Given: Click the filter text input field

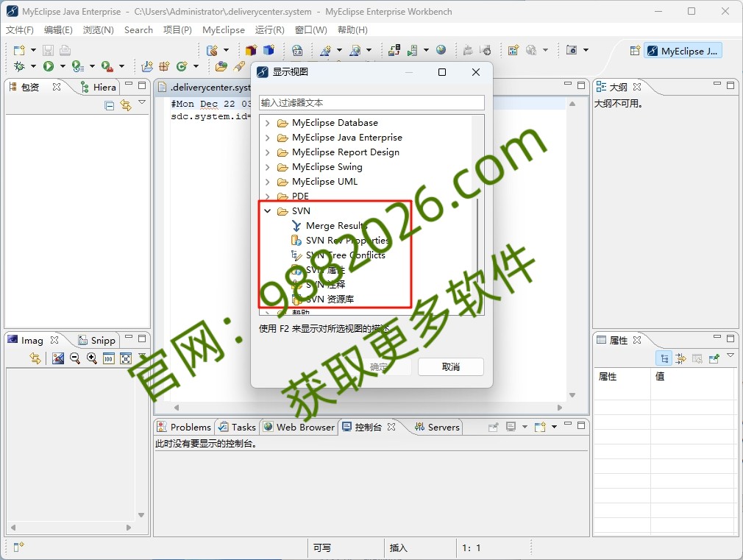Looking at the screenshot, I should 371,103.
